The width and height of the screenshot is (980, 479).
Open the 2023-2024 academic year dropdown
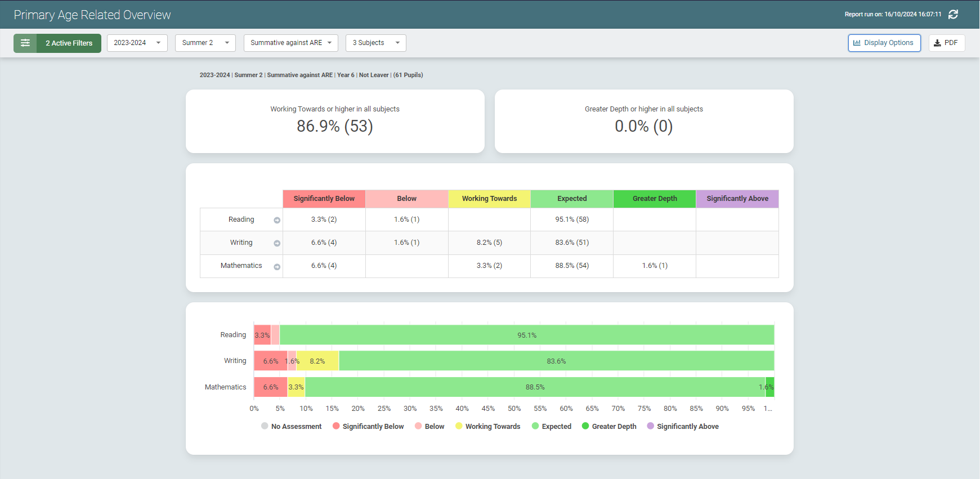(137, 43)
